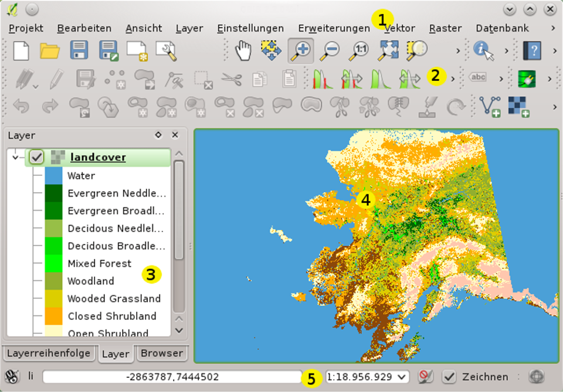Viewport: 563px width, 392px height.
Task: Expand overflow chevron right of Help icon
Action: [555, 51]
